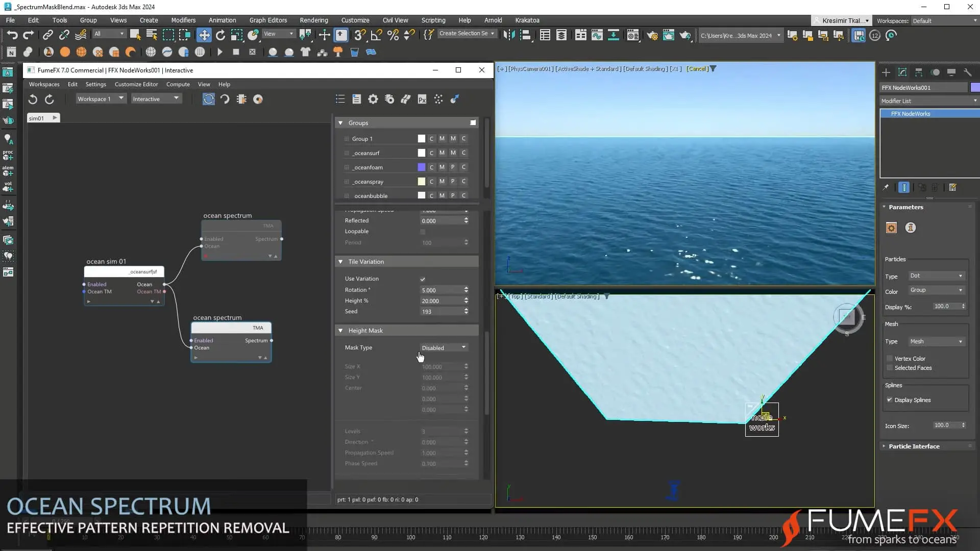Select the Move transform tool

click(x=204, y=35)
